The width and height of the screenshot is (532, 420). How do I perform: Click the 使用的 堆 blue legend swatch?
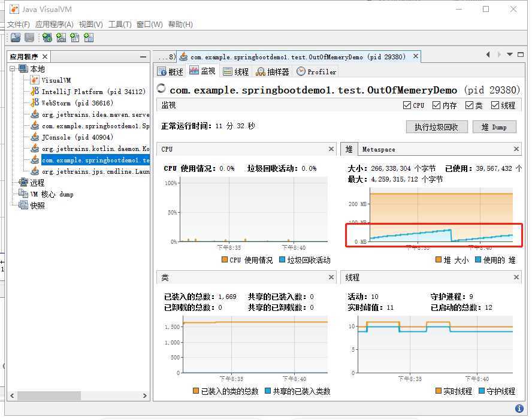(478, 259)
